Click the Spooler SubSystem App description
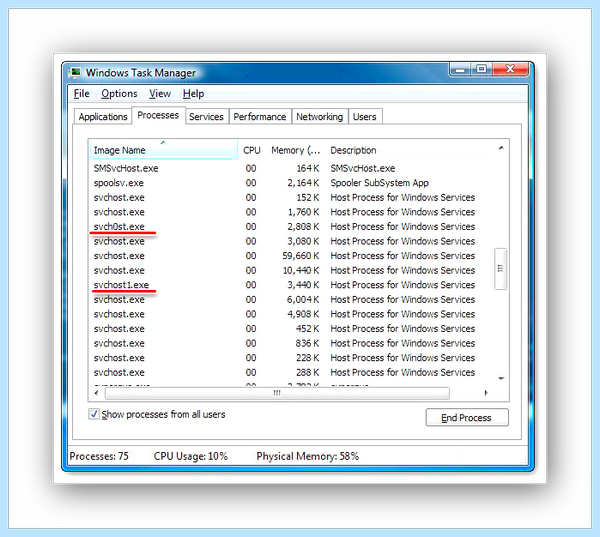The height and width of the screenshot is (537, 600). [380, 183]
